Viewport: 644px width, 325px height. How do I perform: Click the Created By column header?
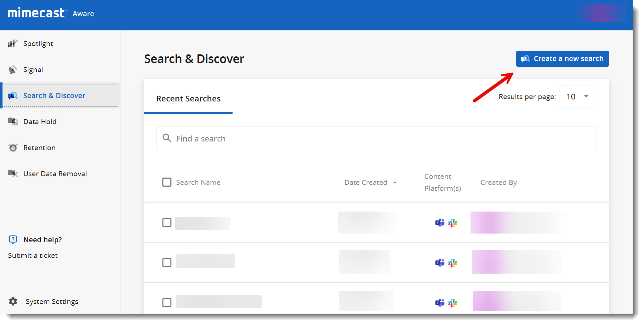click(x=499, y=183)
